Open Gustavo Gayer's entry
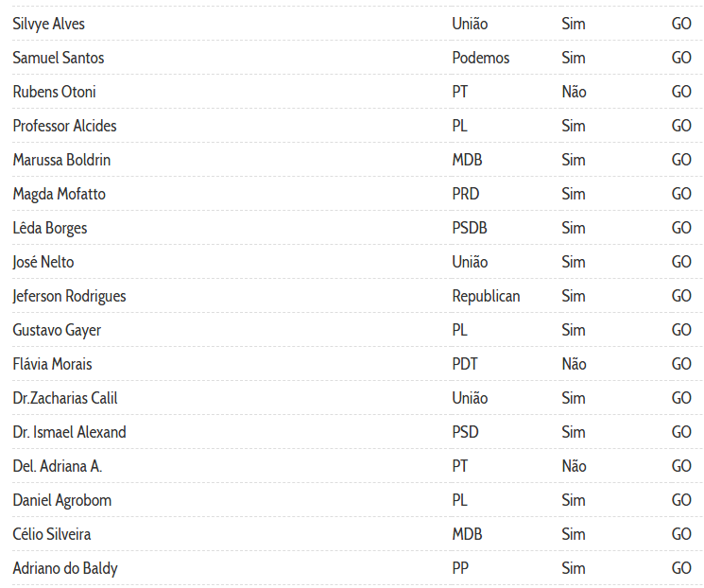The image size is (704, 588). (57, 330)
